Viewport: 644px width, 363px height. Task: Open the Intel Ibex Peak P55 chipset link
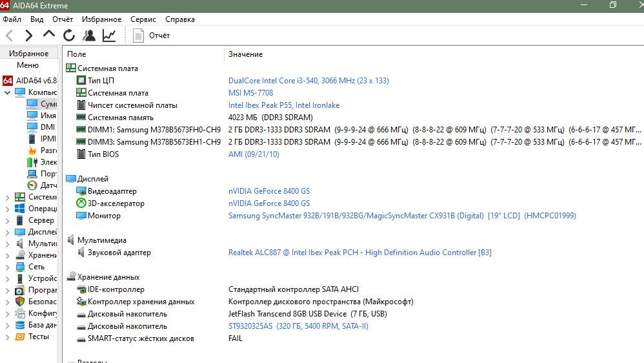point(284,105)
